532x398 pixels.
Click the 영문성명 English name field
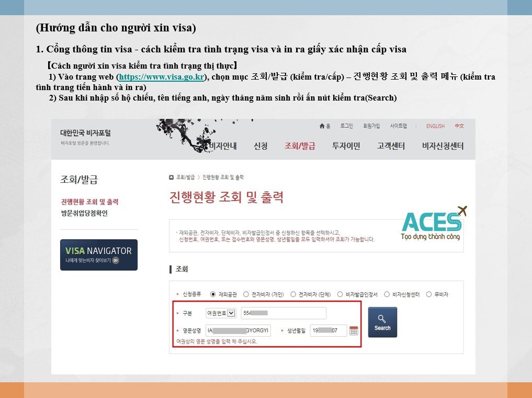click(238, 330)
